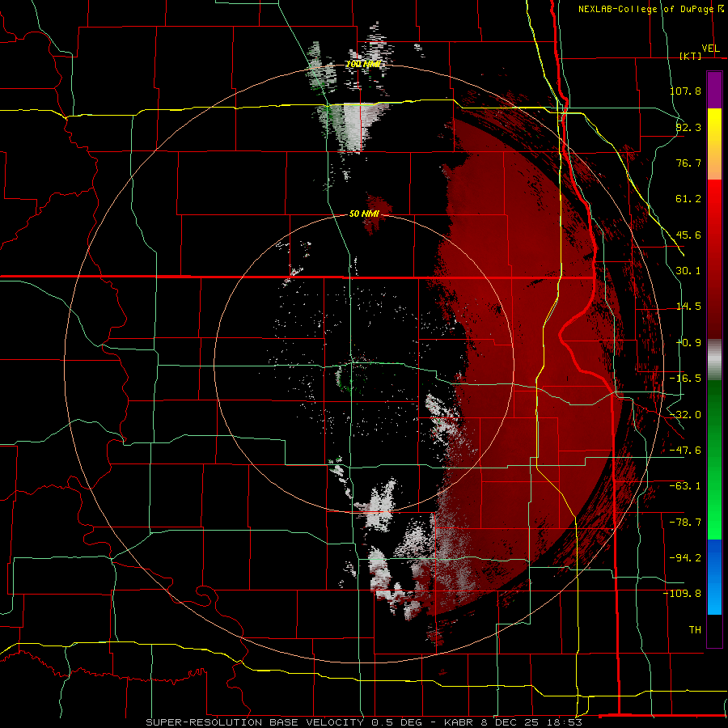Click the 107.8 velocity scale value
The image size is (728, 728).
coord(685,91)
